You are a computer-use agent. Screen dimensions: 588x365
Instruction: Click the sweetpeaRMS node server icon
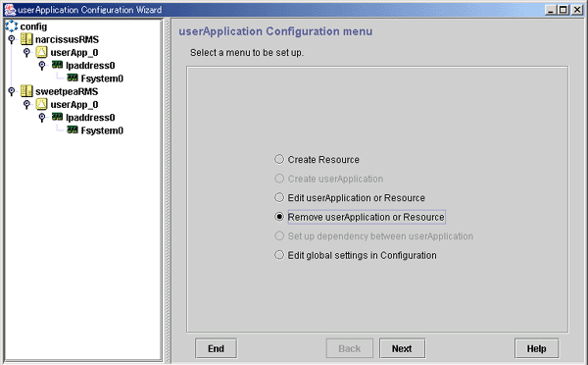[26, 91]
